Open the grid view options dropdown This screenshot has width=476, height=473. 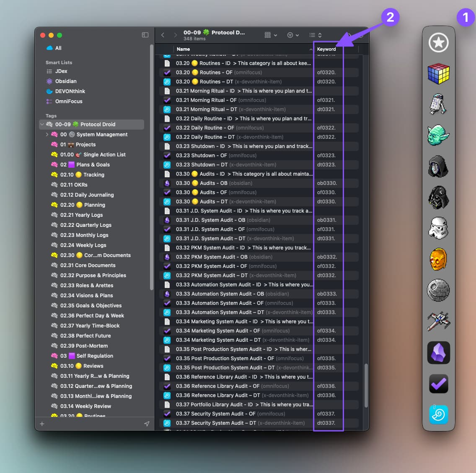pyautogui.click(x=271, y=35)
